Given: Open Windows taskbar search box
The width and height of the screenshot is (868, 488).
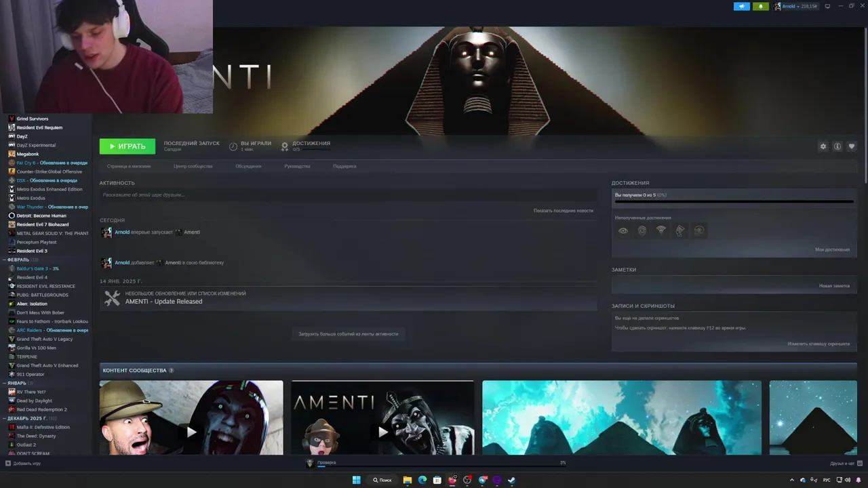Looking at the screenshot, I should pyautogui.click(x=383, y=480).
